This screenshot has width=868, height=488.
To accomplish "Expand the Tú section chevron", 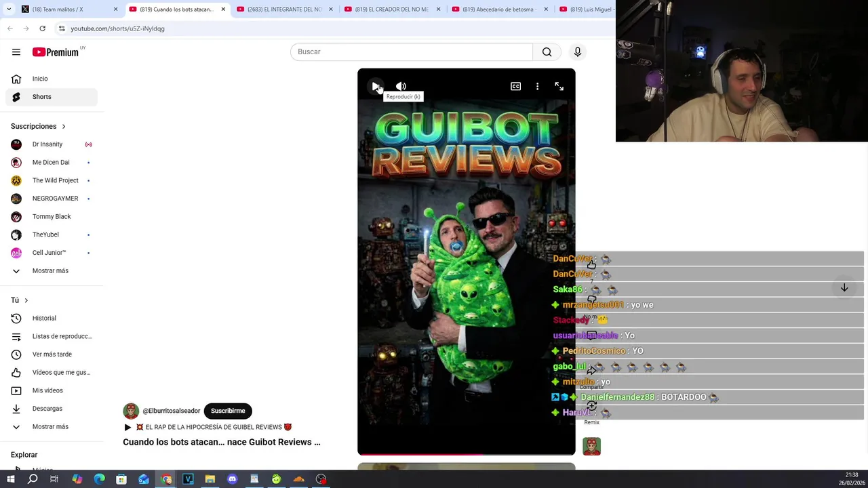I will click(26, 300).
